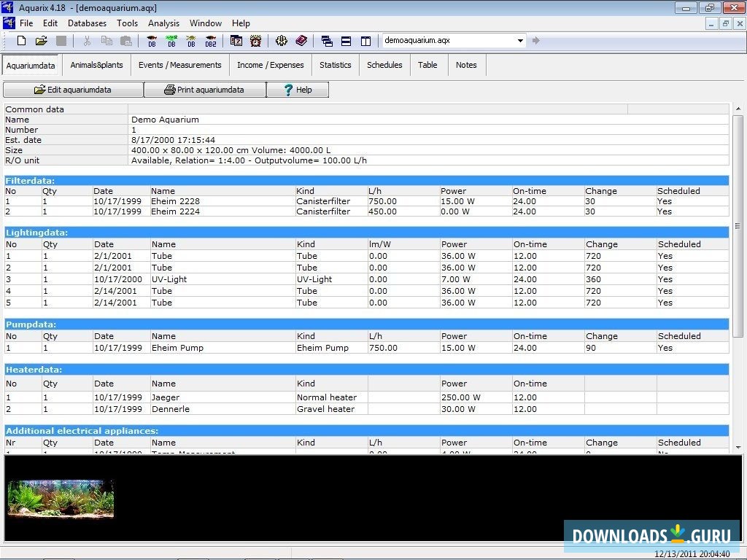Tile windows vertically via toolbar icon
The image size is (747, 560).
[366, 41]
